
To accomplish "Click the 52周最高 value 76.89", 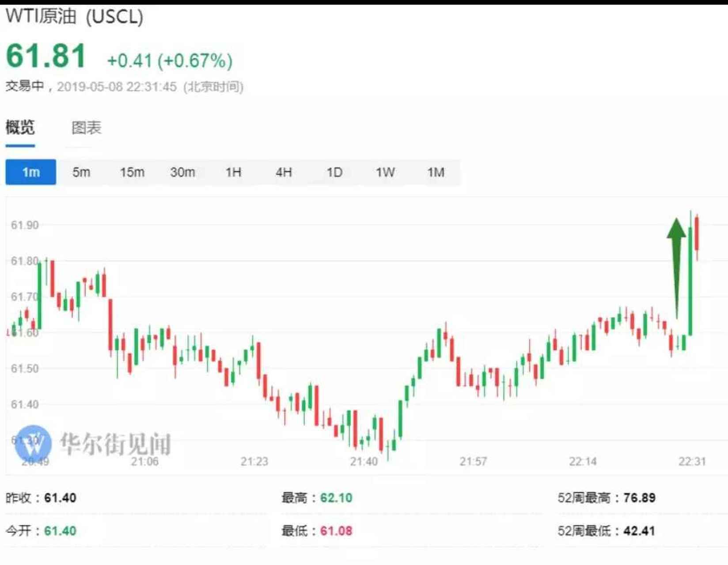I will (639, 498).
